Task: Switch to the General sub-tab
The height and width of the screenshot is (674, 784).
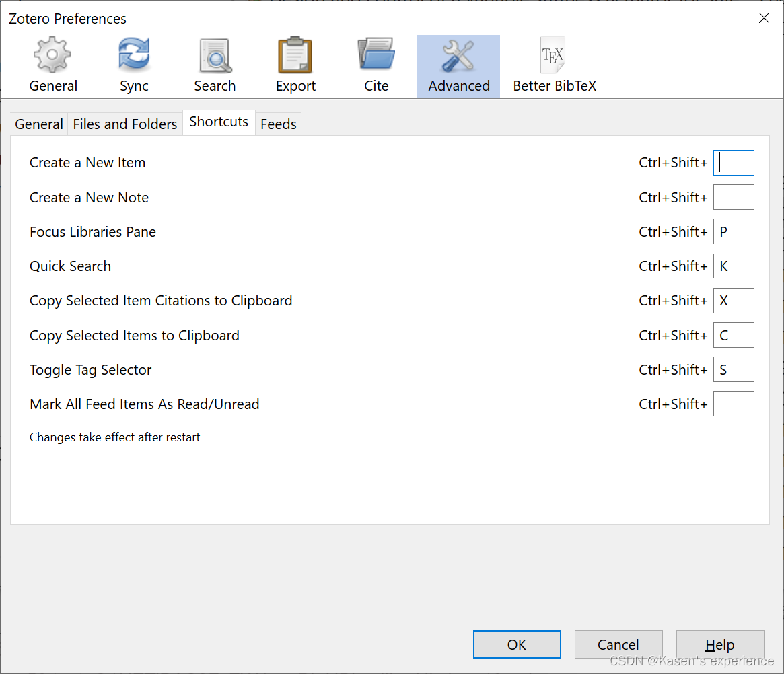Action: pos(39,124)
